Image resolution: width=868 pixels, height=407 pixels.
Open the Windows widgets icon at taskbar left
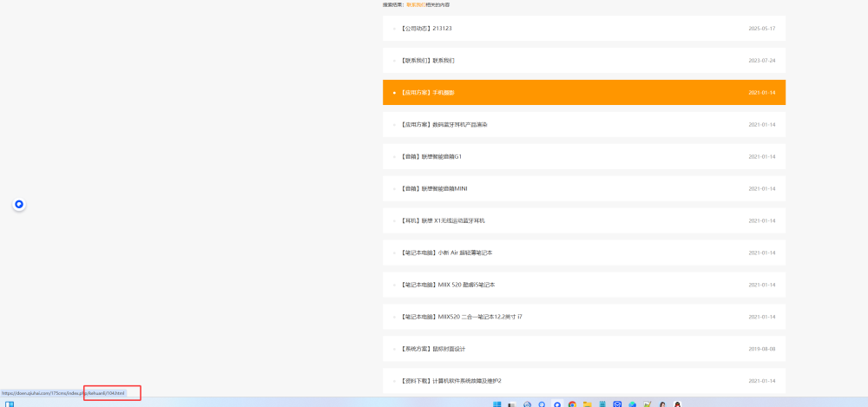10,404
